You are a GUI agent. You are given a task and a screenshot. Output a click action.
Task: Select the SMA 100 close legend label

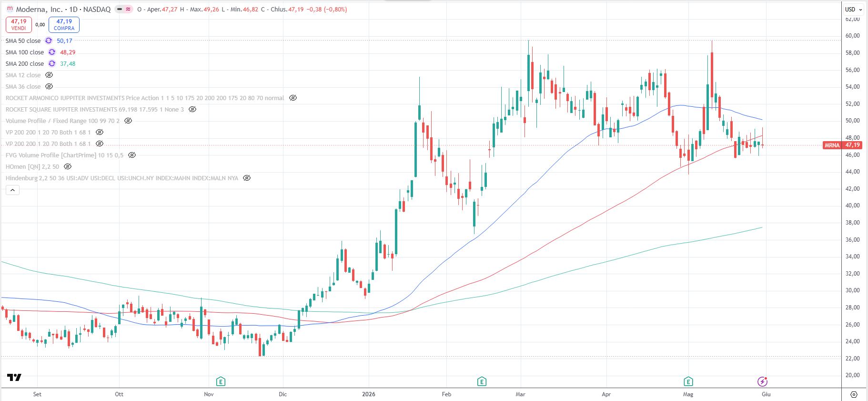25,52
